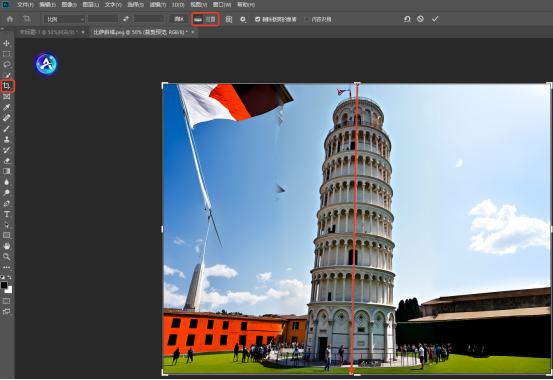Cancel the current crop operation
Viewport: 553px width, 380px height.
click(x=420, y=19)
